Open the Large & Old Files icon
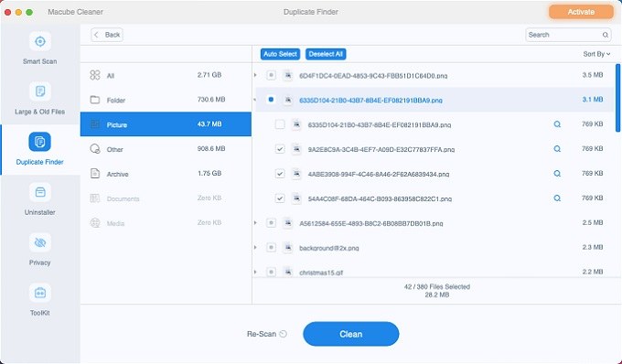 (39, 91)
